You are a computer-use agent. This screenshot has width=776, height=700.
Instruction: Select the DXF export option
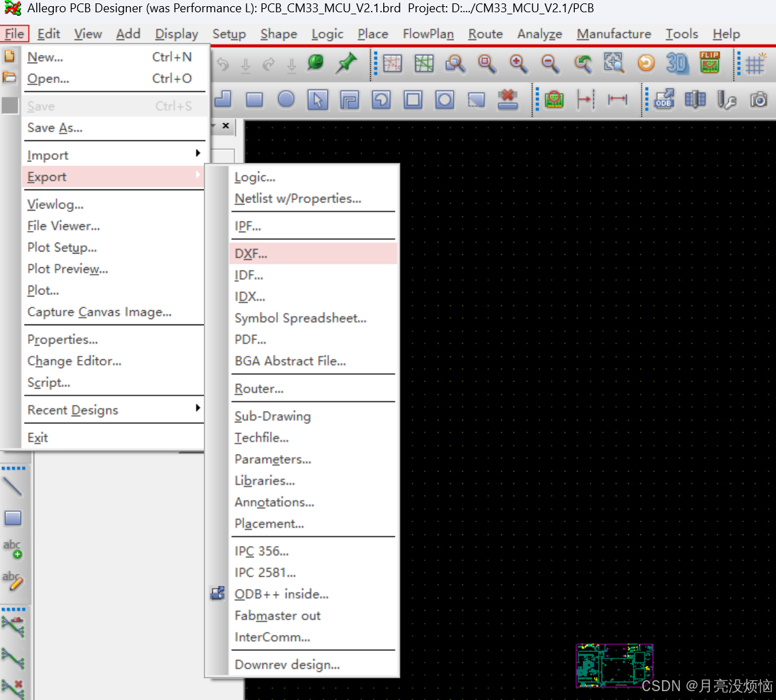(x=250, y=252)
